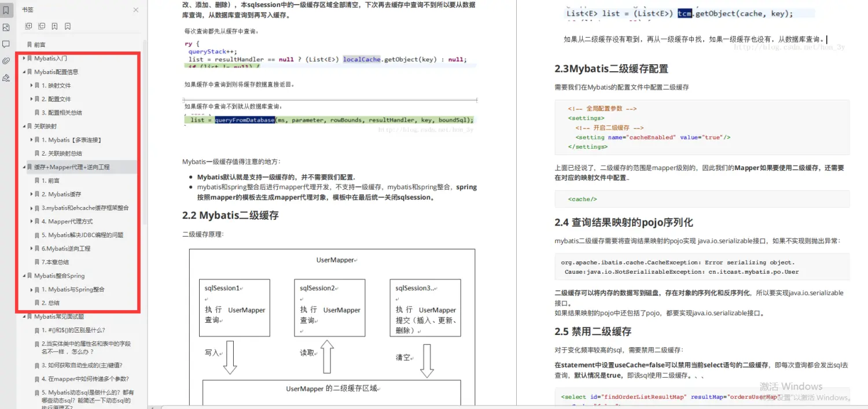868x409 pixels.
Task: Select 缓存+Mapper代理+逆向工程 bookmark
Action: (x=72, y=167)
